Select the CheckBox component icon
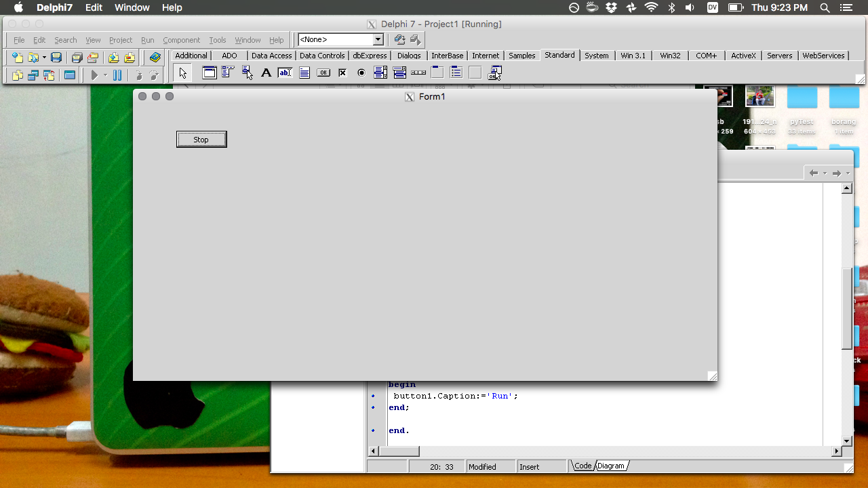868x488 pixels. point(342,73)
